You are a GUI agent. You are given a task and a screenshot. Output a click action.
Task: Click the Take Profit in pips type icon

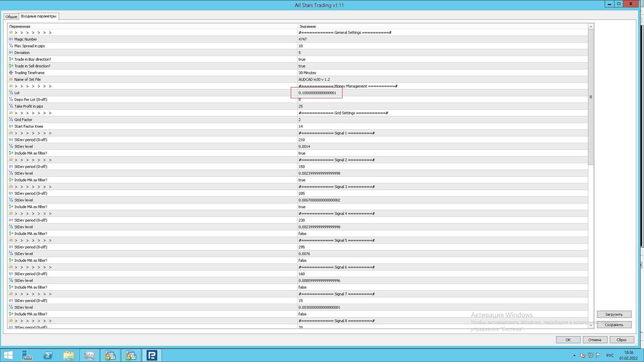11,106
